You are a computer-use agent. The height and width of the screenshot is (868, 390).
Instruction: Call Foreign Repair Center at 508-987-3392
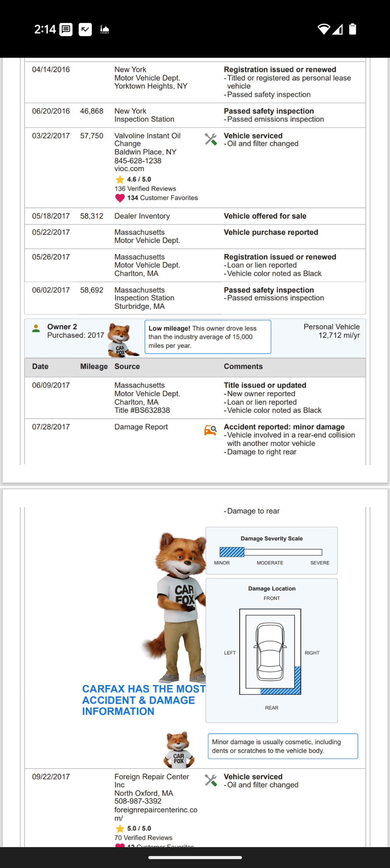[x=138, y=801]
